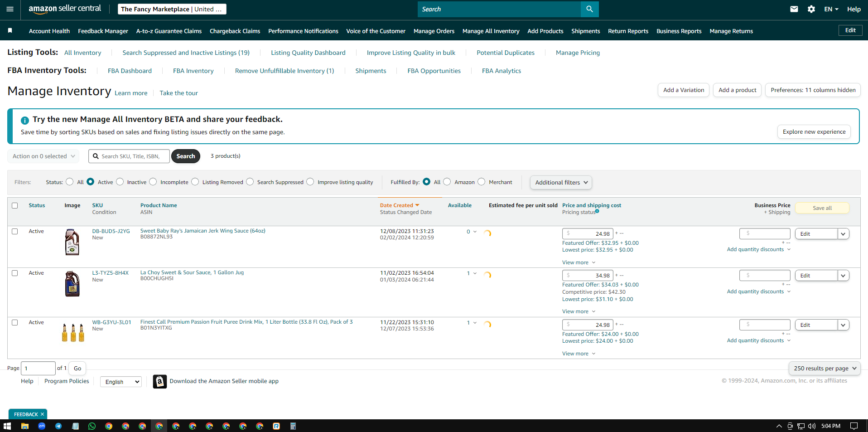Show hidden system tray icons
This screenshot has height=432, width=868.
[779, 426]
